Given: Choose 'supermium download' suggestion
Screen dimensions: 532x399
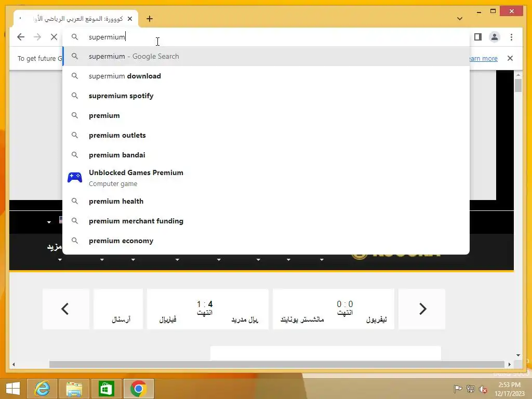Looking at the screenshot, I should (x=267, y=76).
